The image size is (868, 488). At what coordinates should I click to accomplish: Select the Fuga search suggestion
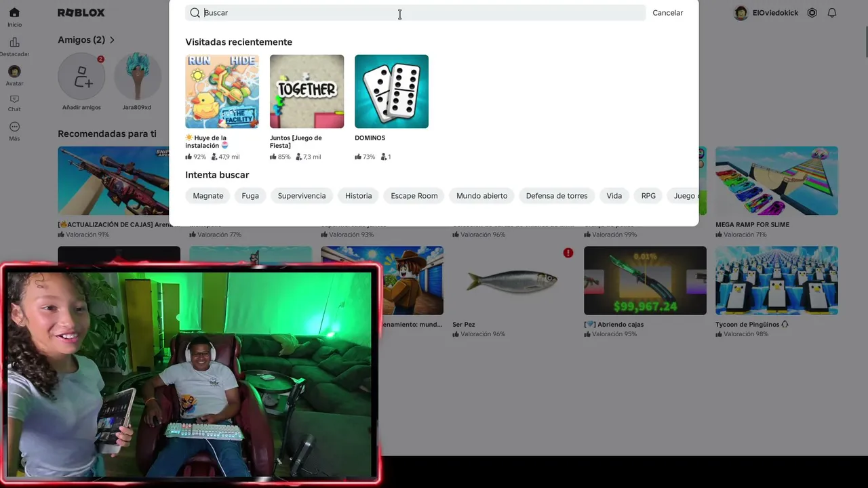click(250, 196)
